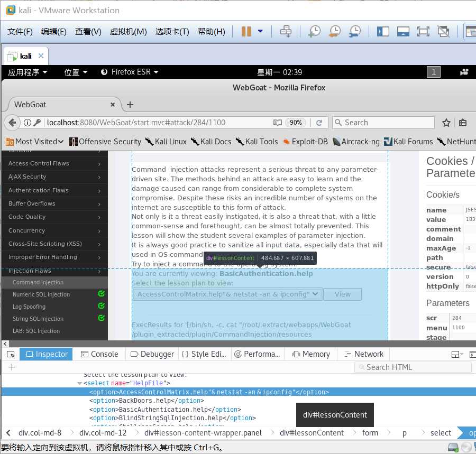This screenshot has width=476, height=454.
Task: Open Aircrack-ng bookmark
Action: (x=356, y=142)
